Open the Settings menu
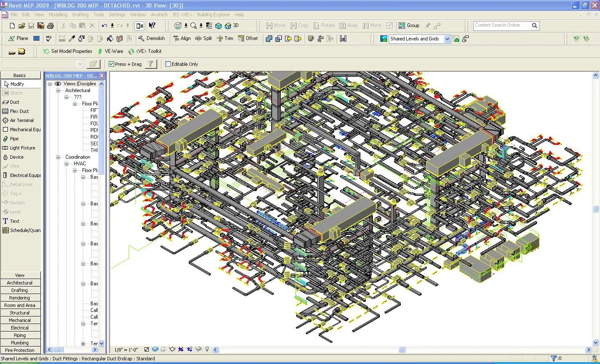This screenshot has height=364, width=600. click(117, 14)
